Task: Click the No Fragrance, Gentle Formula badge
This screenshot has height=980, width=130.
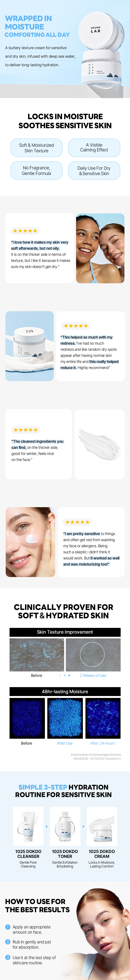Action: click(x=36, y=170)
